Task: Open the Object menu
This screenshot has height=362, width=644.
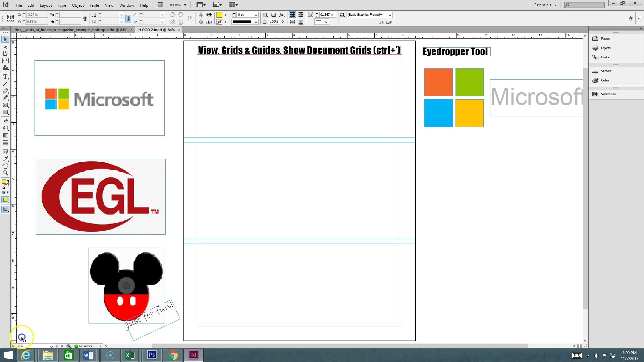Action: point(77,5)
